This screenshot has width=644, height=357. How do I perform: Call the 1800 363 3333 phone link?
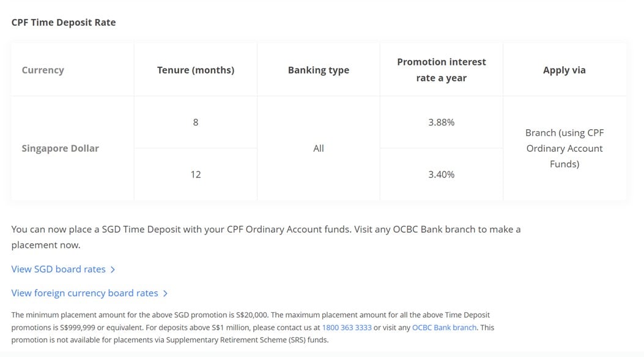pos(347,328)
